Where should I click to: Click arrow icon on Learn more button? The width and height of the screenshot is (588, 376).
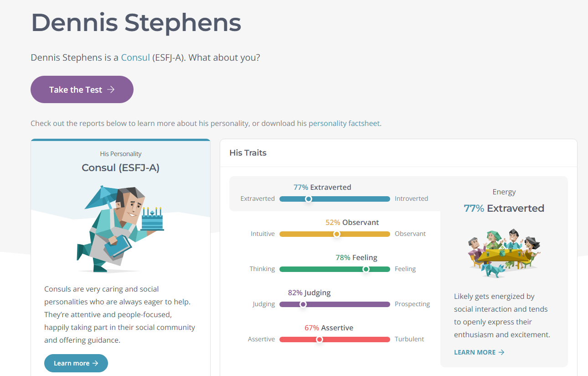(95, 363)
